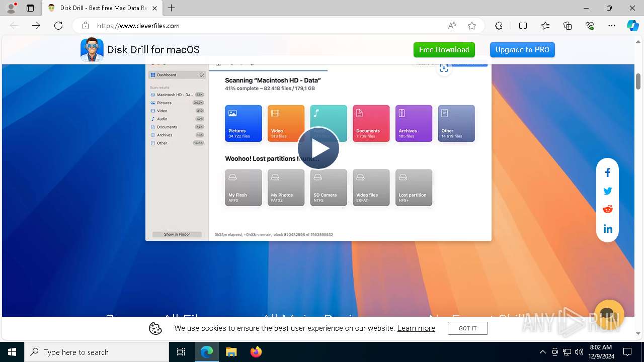Click the orange Video category tile
The image size is (644, 362).
286,123
